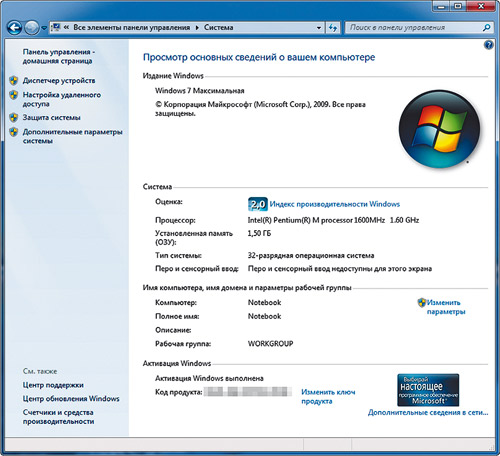Viewport: 500px width, 456px height.
Task: Click processor value Intel(R) Pentium(R) M
Action: pyautogui.click(x=333, y=220)
